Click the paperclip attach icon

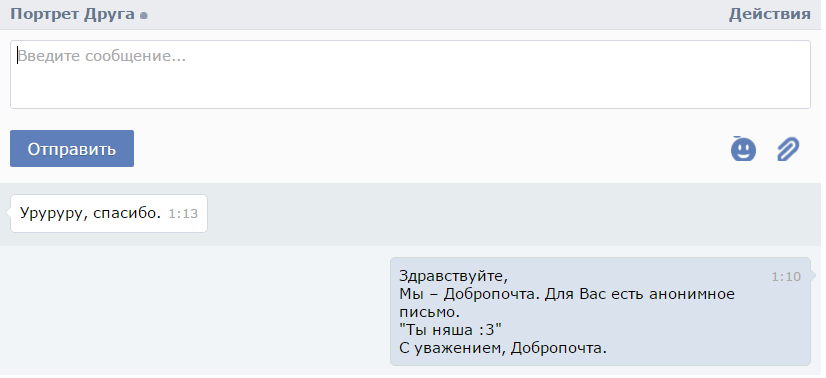pos(788,149)
